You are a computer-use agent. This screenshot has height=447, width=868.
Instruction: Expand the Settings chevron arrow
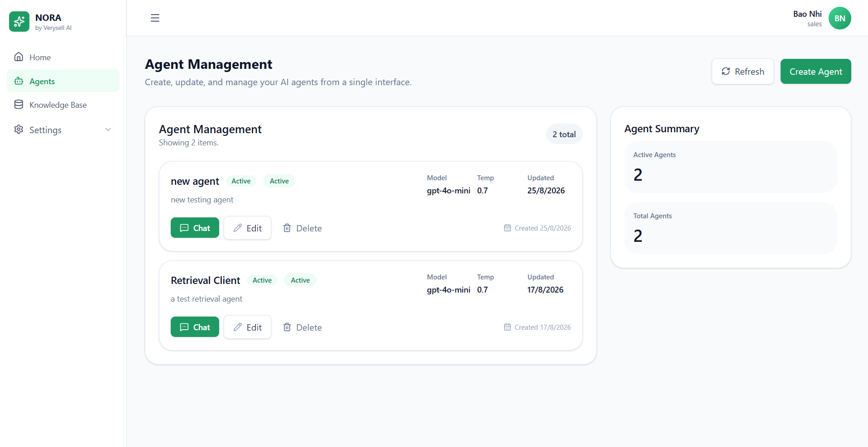(108, 130)
